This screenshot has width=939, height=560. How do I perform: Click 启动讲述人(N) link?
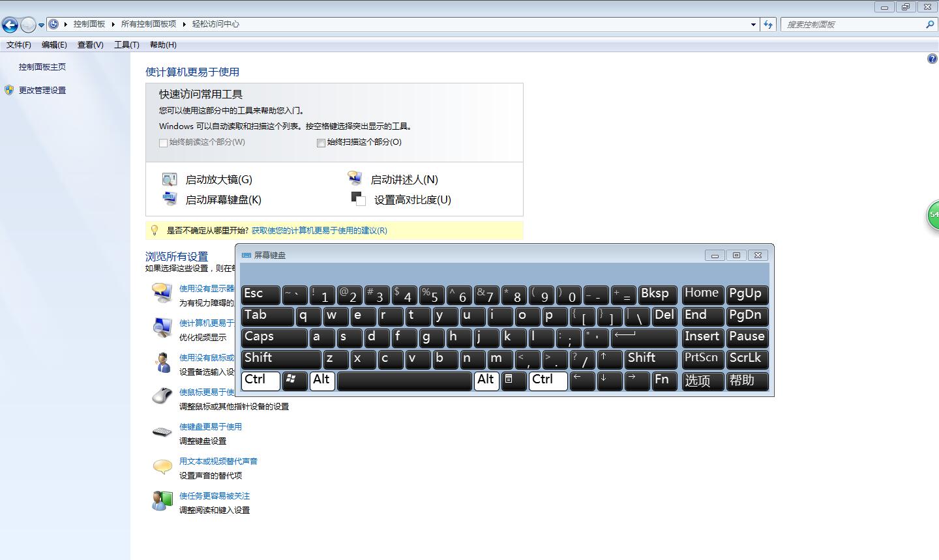[404, 180]
